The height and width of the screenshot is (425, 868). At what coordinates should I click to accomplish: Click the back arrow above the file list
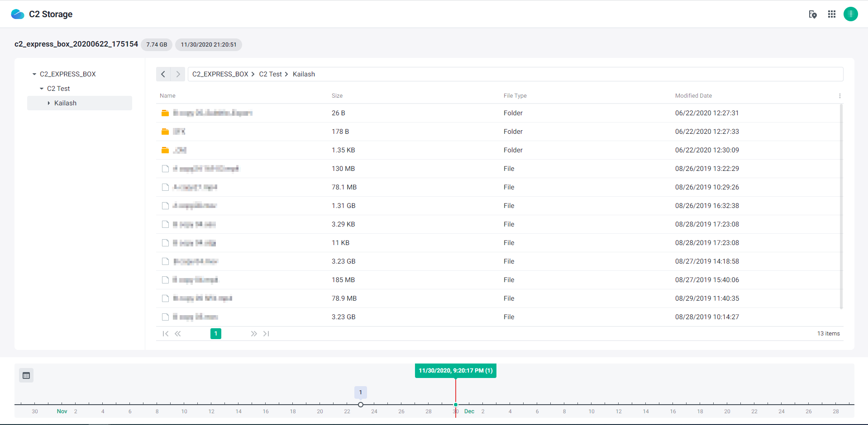point(163,74)
